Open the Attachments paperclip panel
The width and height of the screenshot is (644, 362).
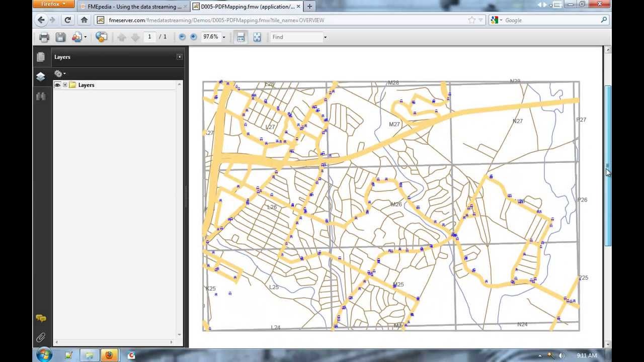pos(41,337)
